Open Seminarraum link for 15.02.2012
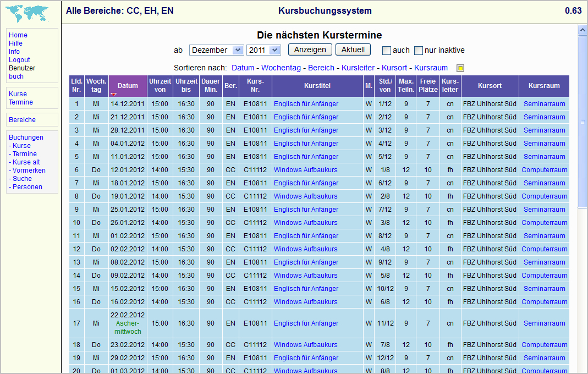This screenshot has width=588, height=374. [x=544, y=288]
